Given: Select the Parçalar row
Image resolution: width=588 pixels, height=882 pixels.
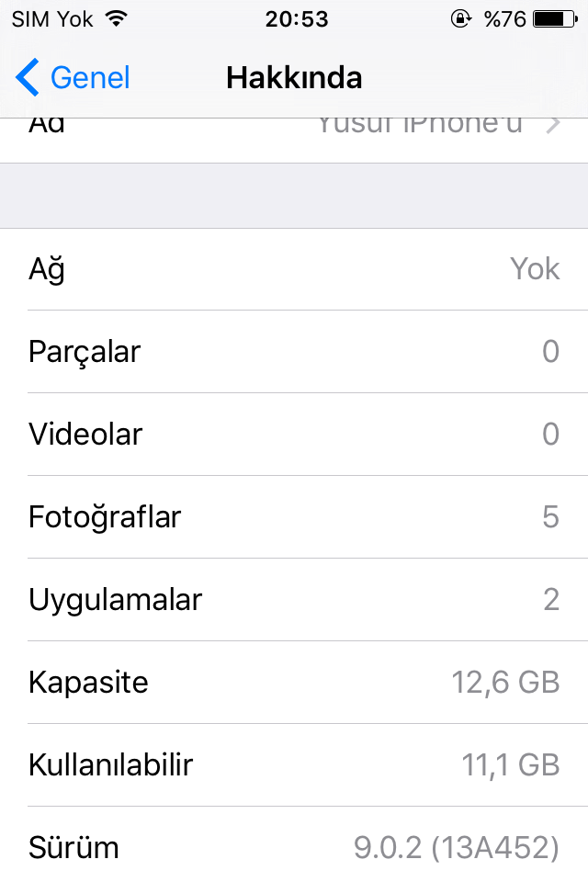Looking at the screenshot, I should coord(294,352).
